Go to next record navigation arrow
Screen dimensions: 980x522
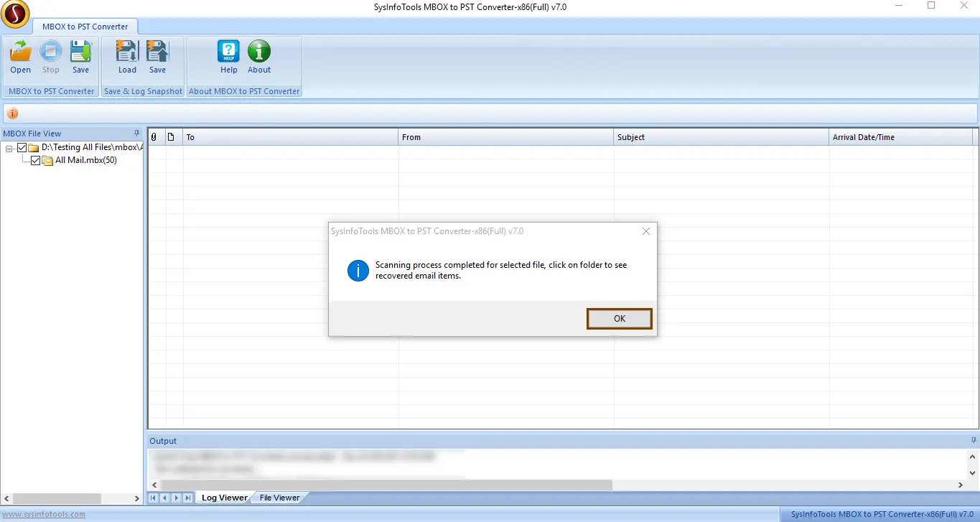point(177,498)
